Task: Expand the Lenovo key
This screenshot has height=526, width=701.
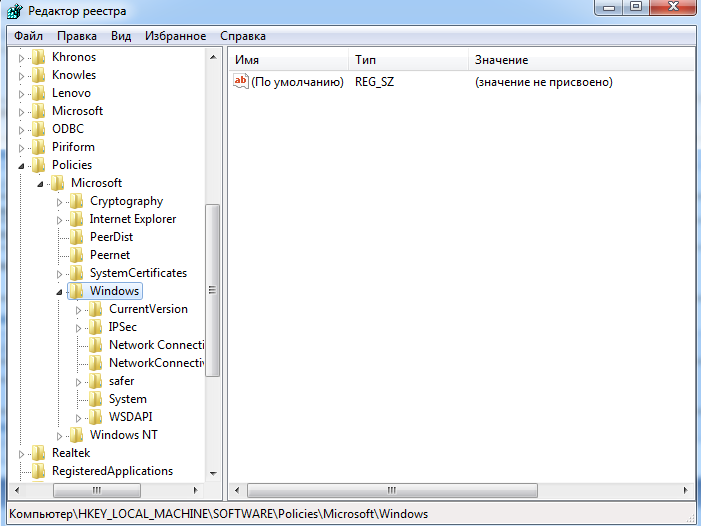Action: tap(21, 94)
